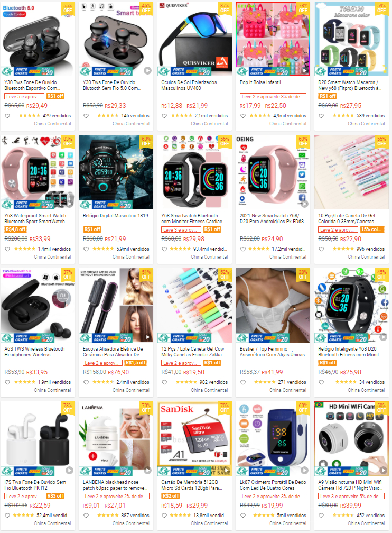392x533 pixels.
Task: Play the Escova Alisadora Elétrica product video
Action: pos(147,337)
